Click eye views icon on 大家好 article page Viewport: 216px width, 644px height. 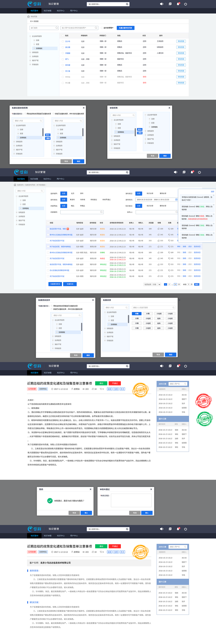tap(84, 389)
